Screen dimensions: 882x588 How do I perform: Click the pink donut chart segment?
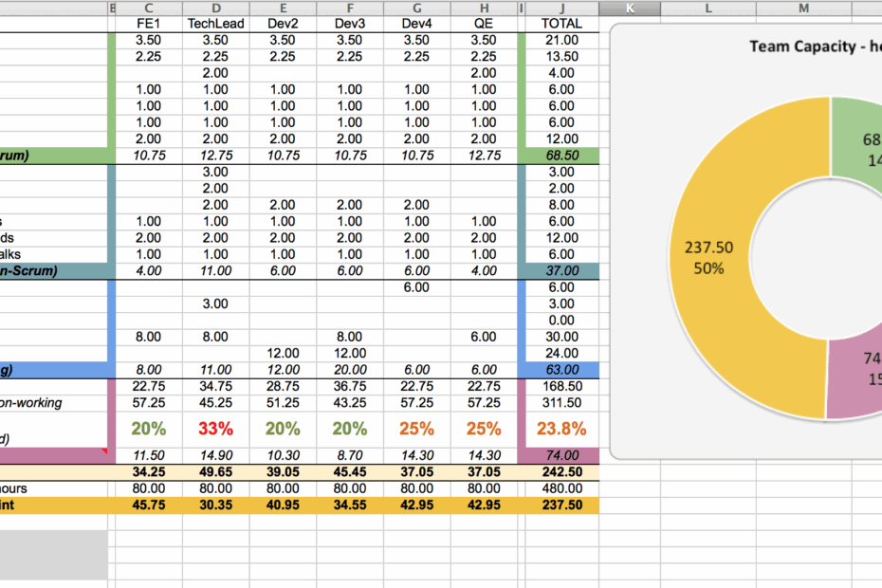pos(855,379)
